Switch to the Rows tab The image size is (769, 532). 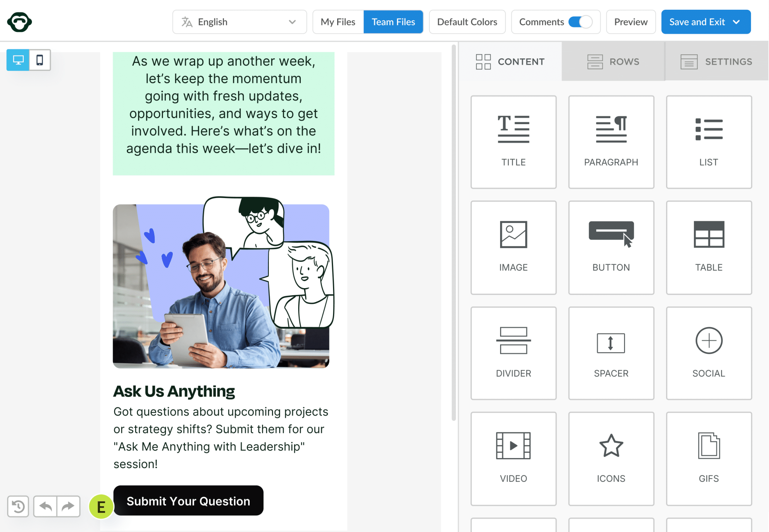click(x=613, y=61)
